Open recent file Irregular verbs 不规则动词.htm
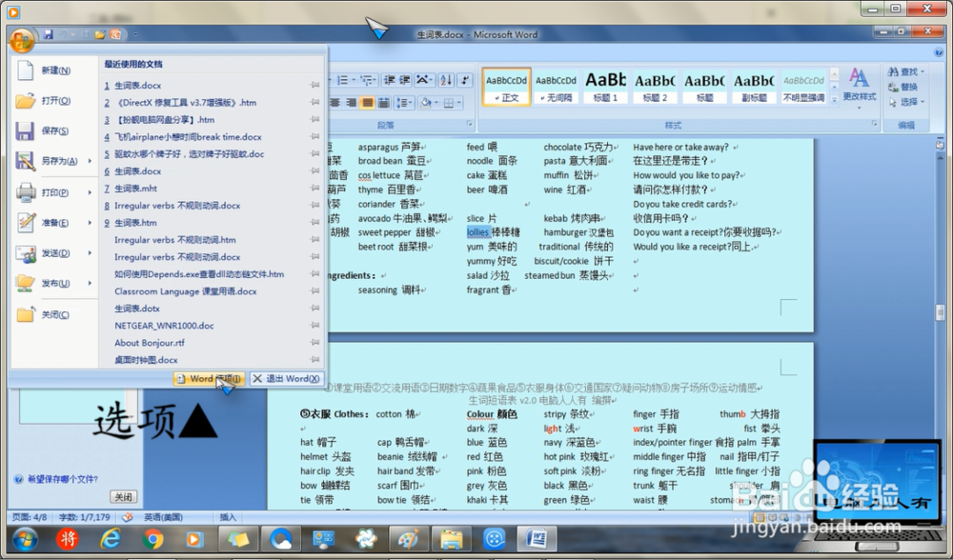Image resolution: width=953 pixels, height=560 pixels. click(175, 240)
